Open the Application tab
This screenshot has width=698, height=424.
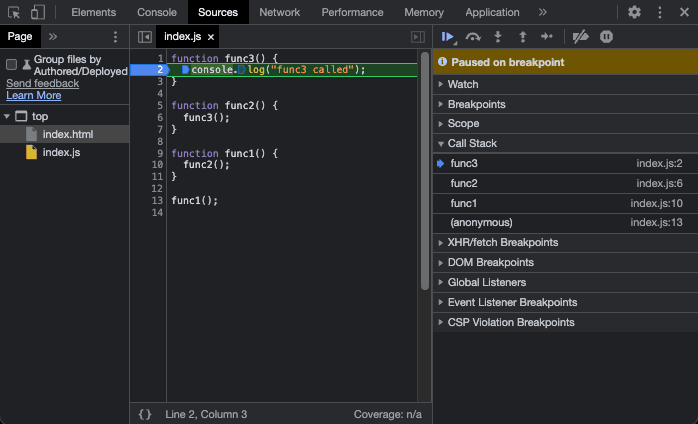492,12
